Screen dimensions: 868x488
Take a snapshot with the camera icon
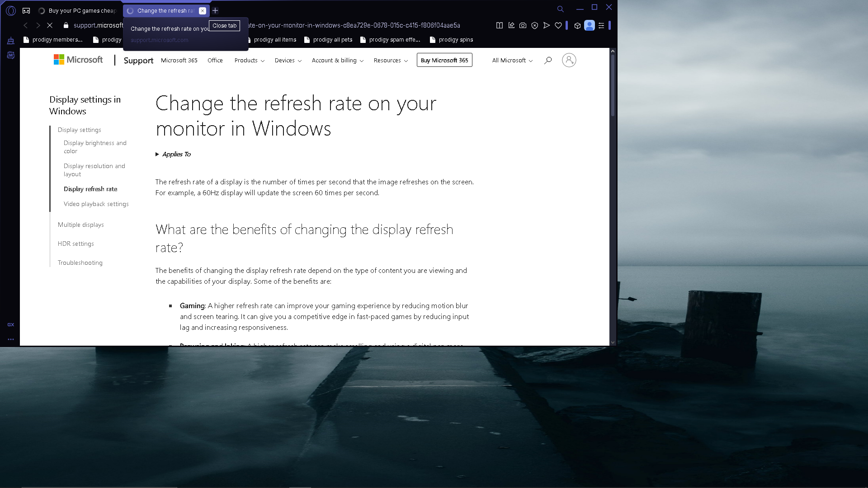[523, 25]
